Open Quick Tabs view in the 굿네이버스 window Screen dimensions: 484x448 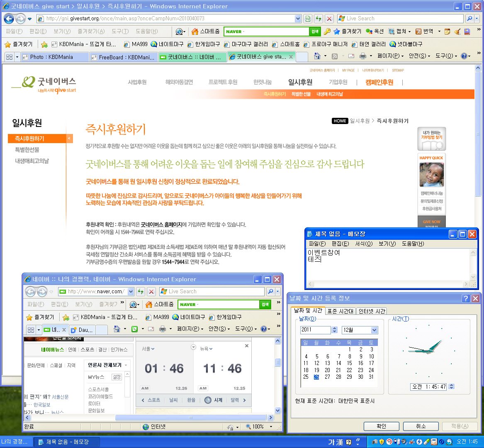9,57
